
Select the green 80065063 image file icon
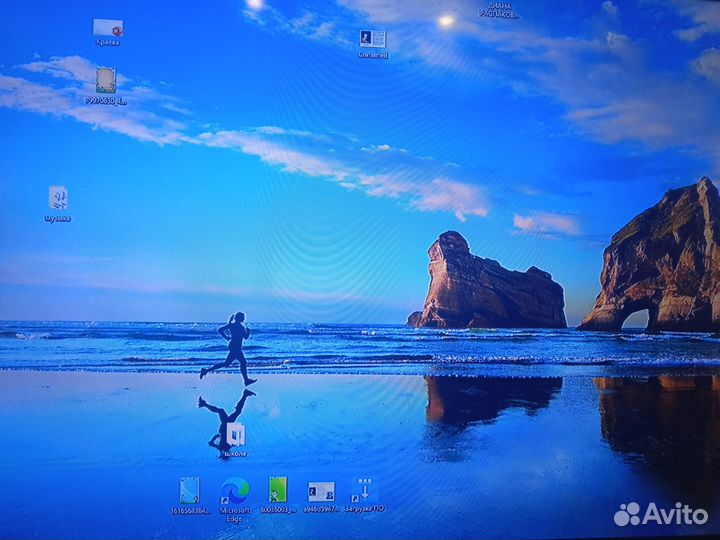tap(278, 489)
